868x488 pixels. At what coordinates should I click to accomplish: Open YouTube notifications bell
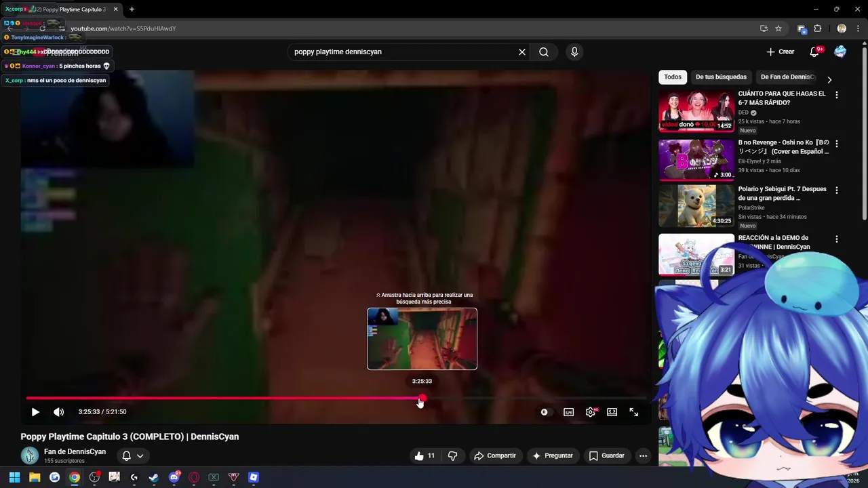(815, 52)
